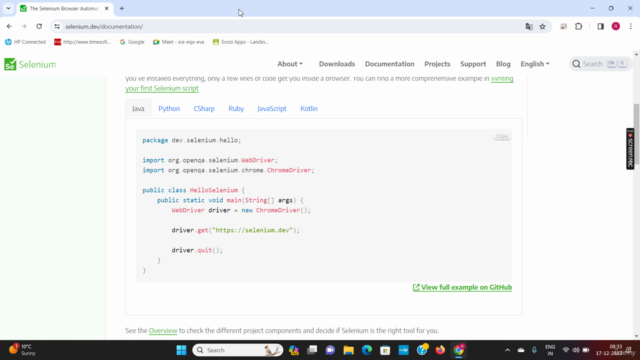Launch Microsoft Edge from the taskbar
The height and width of the screenshot is (360, 640).
pyautogui.click(x=367, y=350)
